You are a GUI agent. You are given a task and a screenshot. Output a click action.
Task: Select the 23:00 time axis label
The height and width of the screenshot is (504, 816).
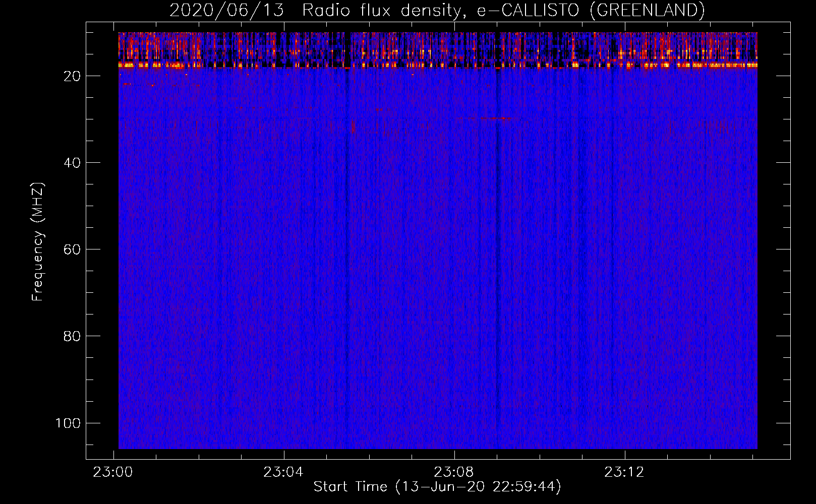113,472
